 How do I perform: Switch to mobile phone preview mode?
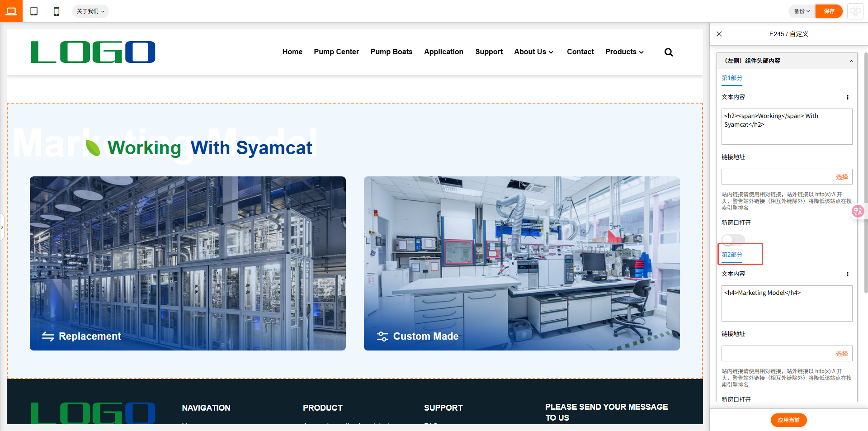(57, 11)
